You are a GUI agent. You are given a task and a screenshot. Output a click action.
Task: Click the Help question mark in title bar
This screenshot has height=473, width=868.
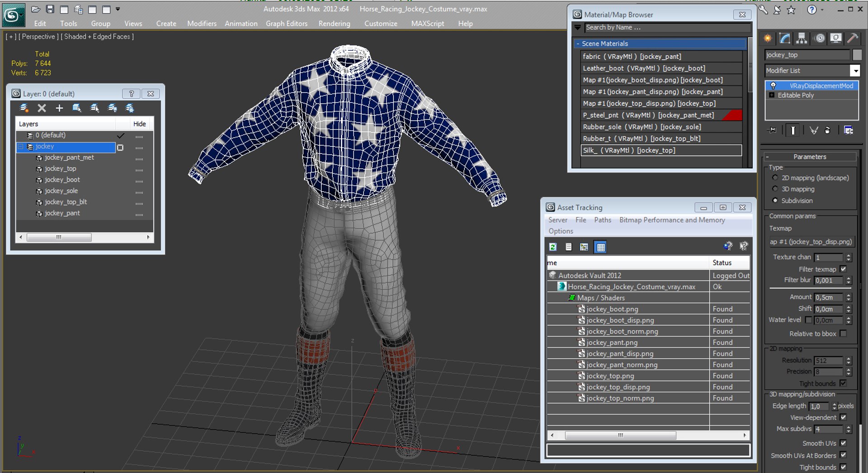812,9
